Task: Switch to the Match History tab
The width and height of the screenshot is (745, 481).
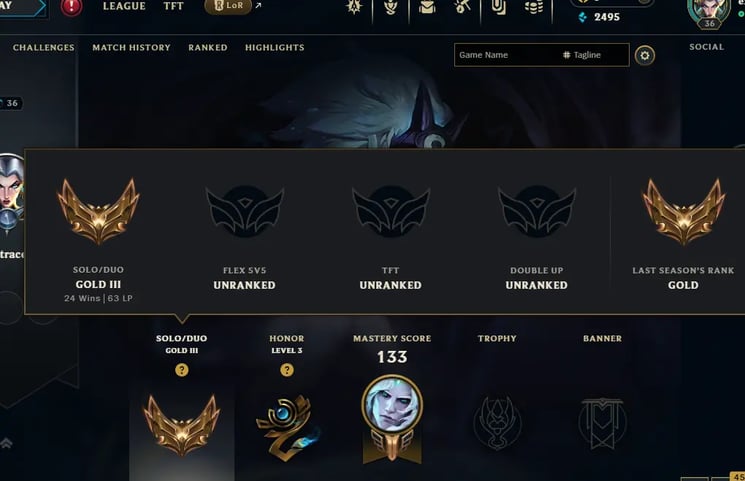Action: (x=131, y=48)
